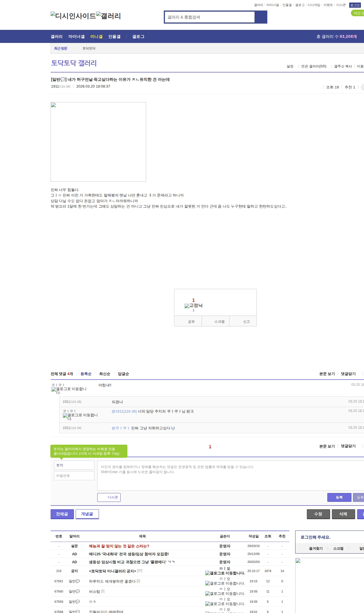Switch to the 마이너갤 navigation tab
This screenshot has width=364, height=613.
pos(76,37)
